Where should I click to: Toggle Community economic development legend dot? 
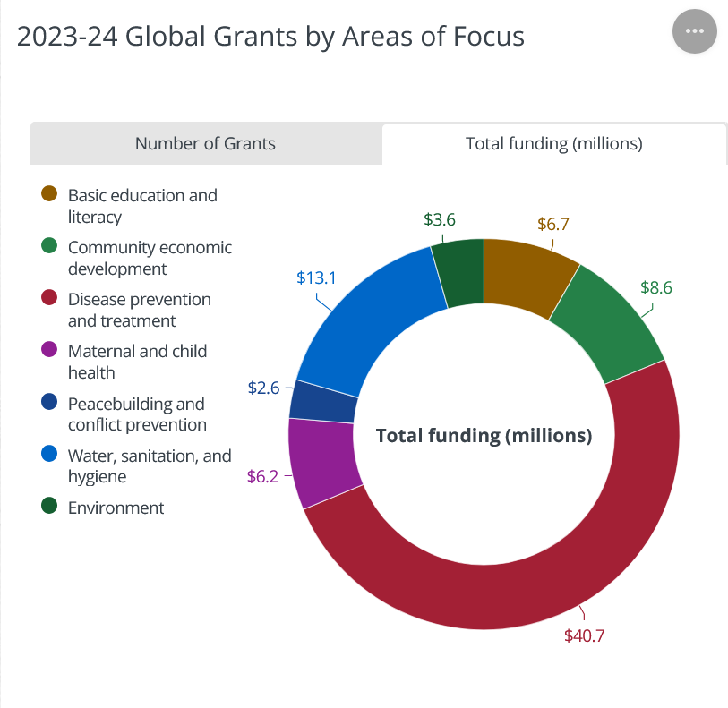click(x=50, y=246)
